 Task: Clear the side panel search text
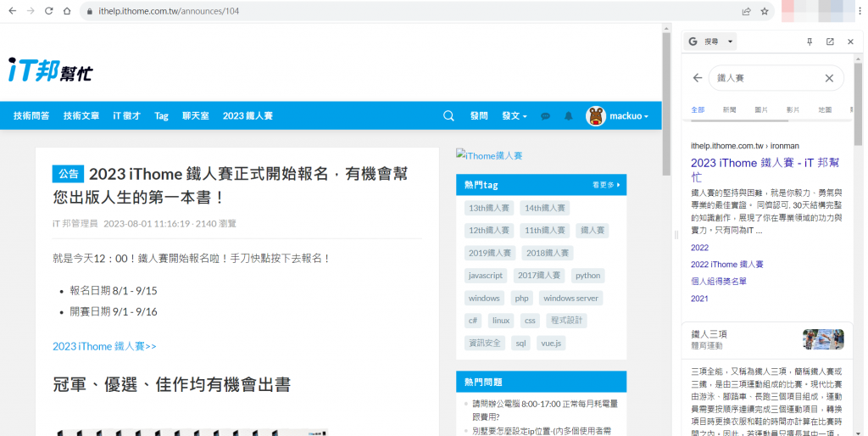point(829,78)
